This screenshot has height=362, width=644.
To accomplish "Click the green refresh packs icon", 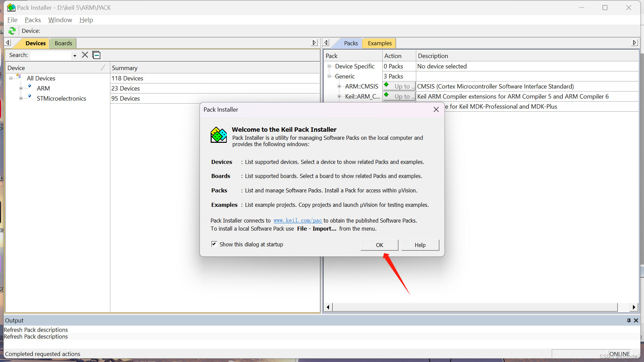I will 12,31.
